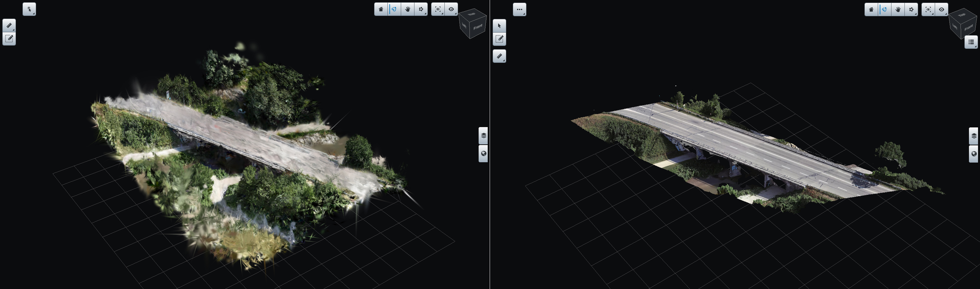Open the globe panel tab in right viewer

(973, 154)
